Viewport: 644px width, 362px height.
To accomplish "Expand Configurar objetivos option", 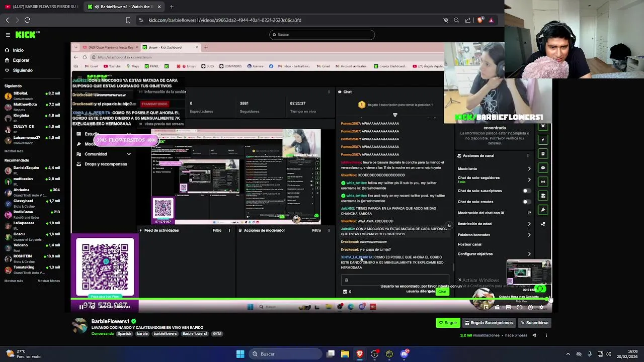I will [x=494, y=254].
